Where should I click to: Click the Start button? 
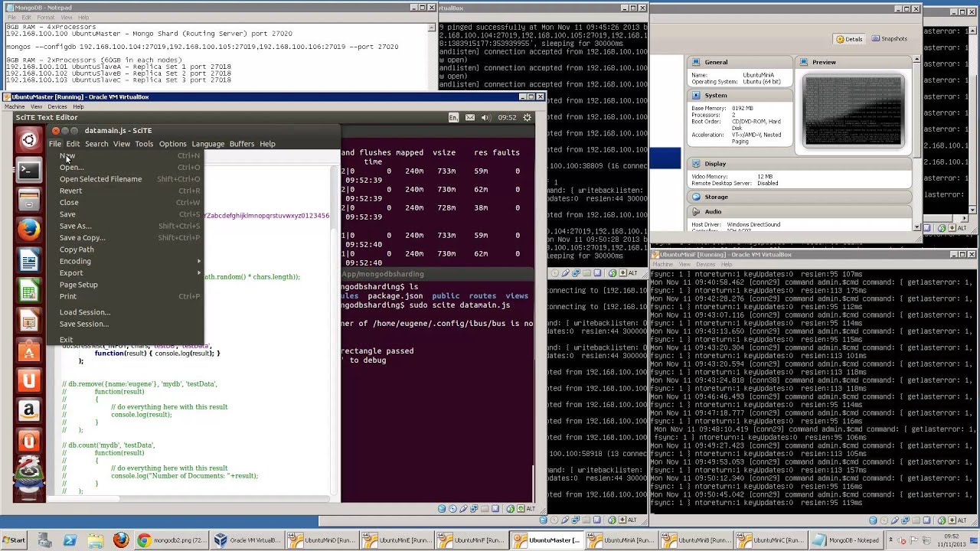click(x=14, y=540)
